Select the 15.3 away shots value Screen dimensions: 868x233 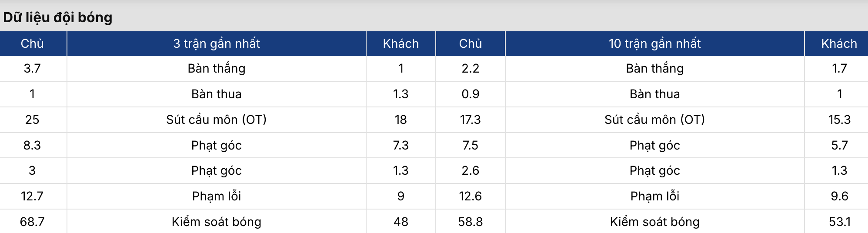839,120
